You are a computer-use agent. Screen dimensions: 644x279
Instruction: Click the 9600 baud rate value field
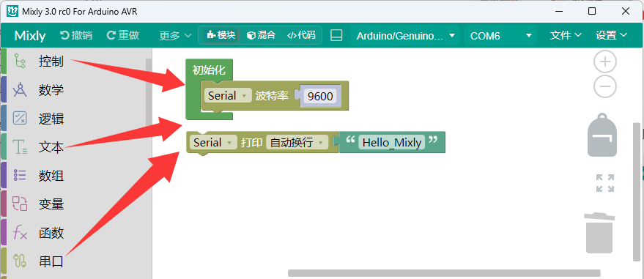tap(321, 97)
